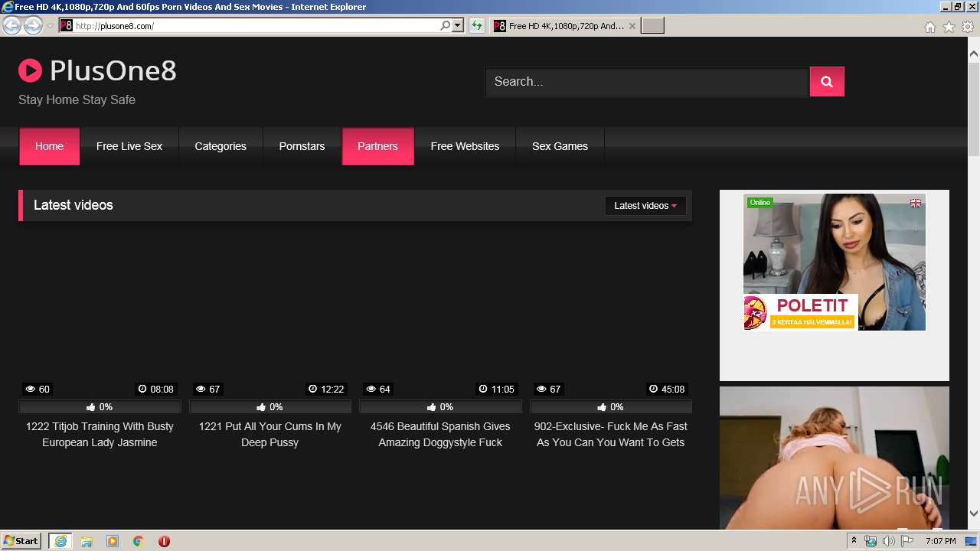Screen dimensions: 980x551
Task: Open the Tools gear icon
Action: click(x=968, y=27)
